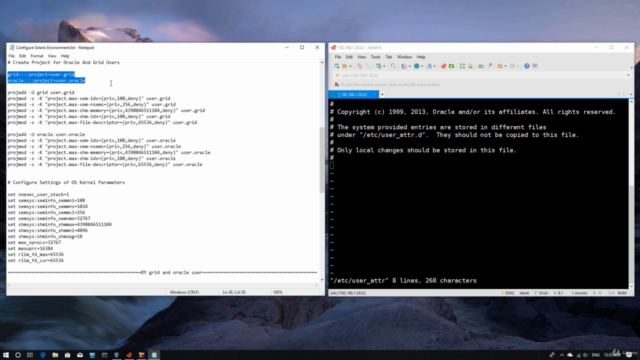Click the Notepad scroll down arrow
Image resolution: width=640 pixels, height=360 pixels.
[322, 280]
